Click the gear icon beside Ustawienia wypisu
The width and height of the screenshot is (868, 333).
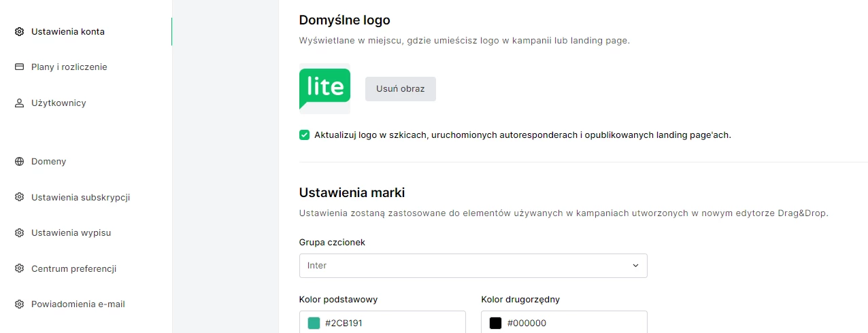pyautogui.click(x=20, y=233)
